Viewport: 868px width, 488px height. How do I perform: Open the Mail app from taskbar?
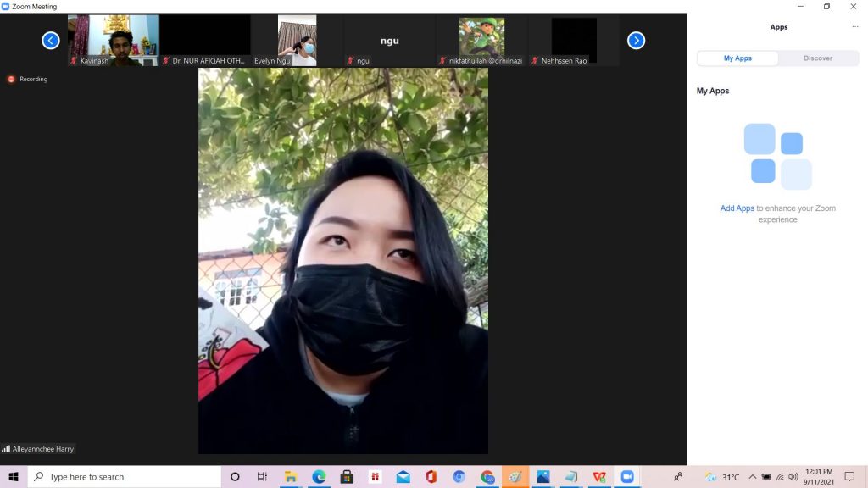tap(403, 477)
